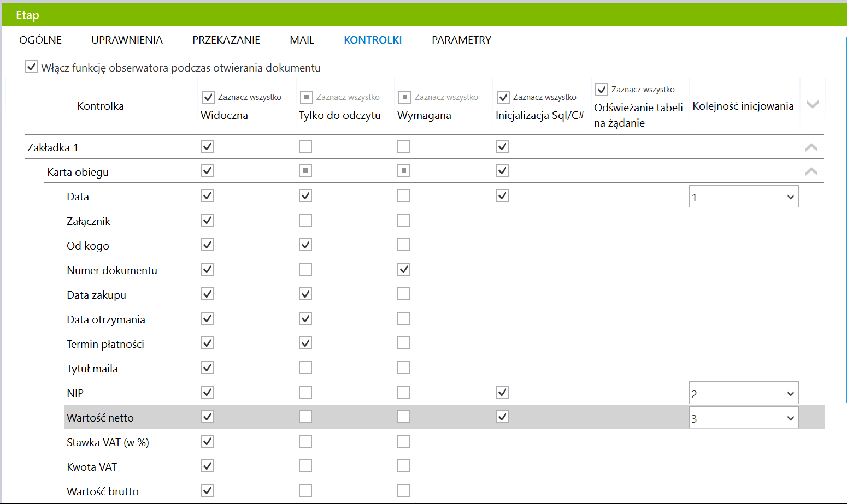The width and height of the screenshot is (847, 504).
Task: Collapse the Karta obiegu group
Action: pyautogui.click(x=811, y=171)
